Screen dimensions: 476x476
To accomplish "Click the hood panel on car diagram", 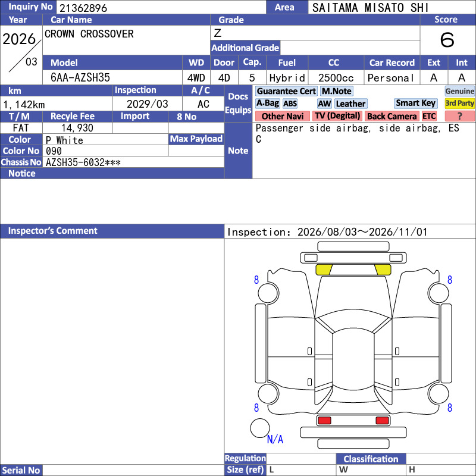I will [x=353, y=296].
